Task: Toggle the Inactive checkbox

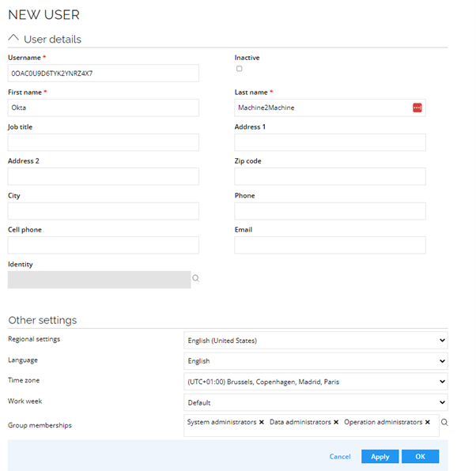Action: click(240, 69)
